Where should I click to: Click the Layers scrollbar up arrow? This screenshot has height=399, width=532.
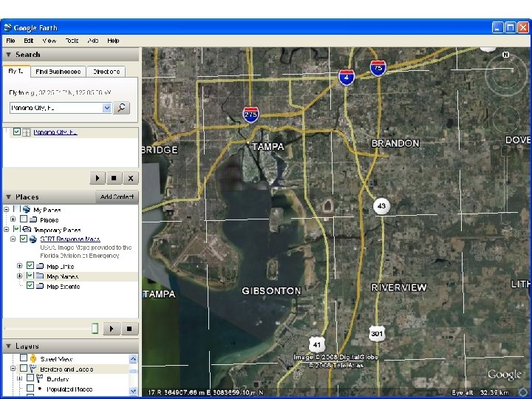point(133,358)
